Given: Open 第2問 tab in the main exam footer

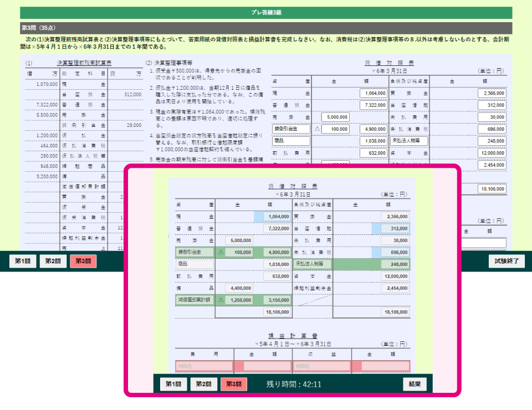Looking at the screenshot, I should pyautogui.click(x=53, y=261).
